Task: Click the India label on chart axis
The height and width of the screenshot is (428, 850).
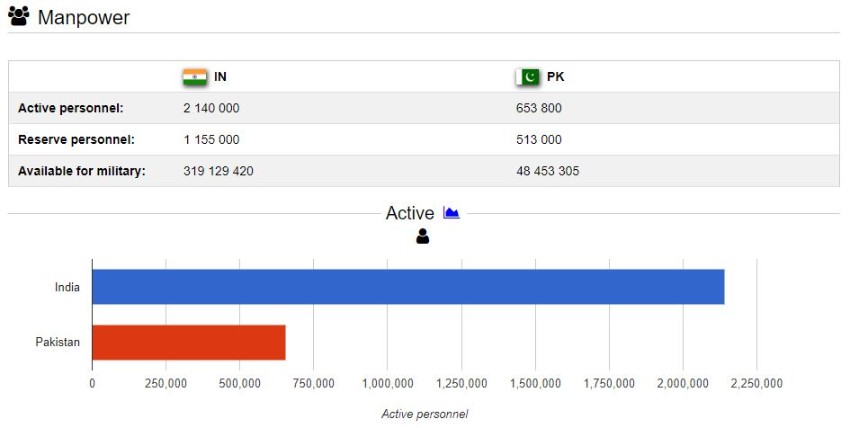Action: pos(67,288)
